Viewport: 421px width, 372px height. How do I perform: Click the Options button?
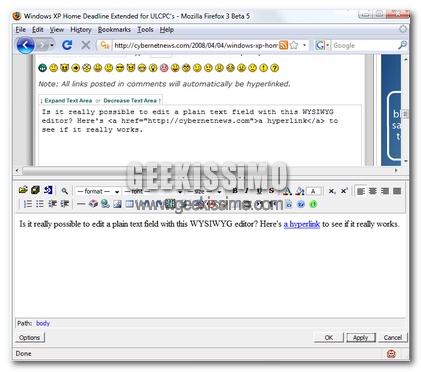(29, 337)
